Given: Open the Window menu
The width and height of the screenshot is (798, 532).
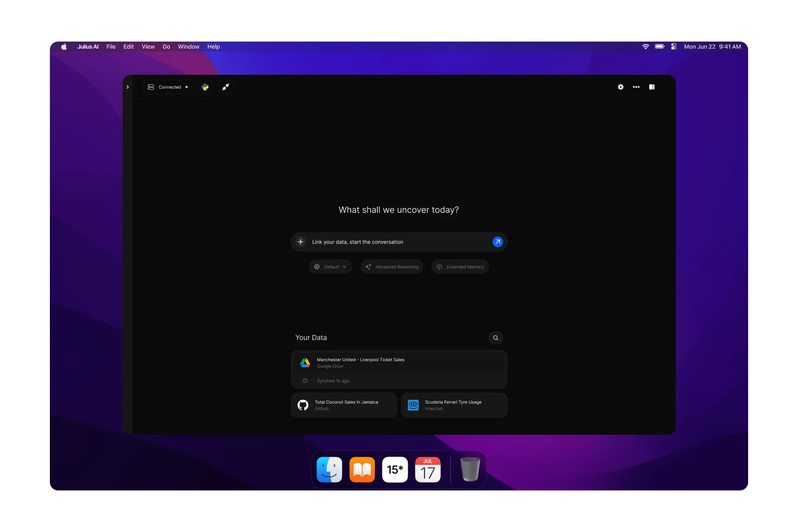Looking at the screenshot, I should pyautogui.click(x=189, y=47).
